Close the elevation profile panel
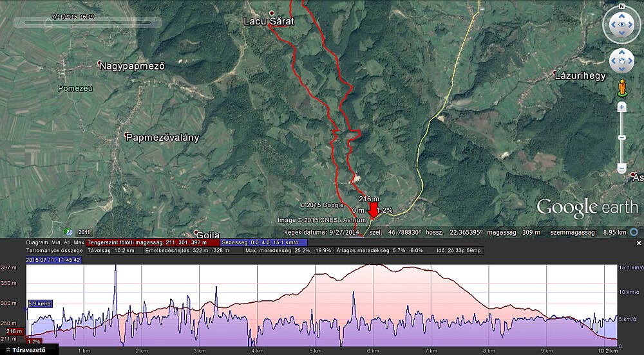The height and width of the screenshot is (355, 644). [638, 243]
